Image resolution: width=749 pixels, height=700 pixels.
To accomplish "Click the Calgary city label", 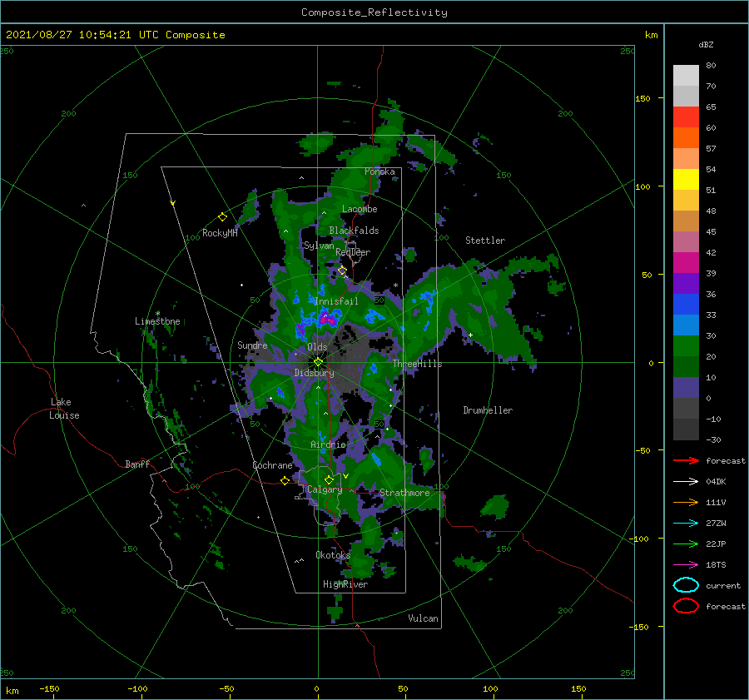I will pyautogui.click(x=325, y=489).
